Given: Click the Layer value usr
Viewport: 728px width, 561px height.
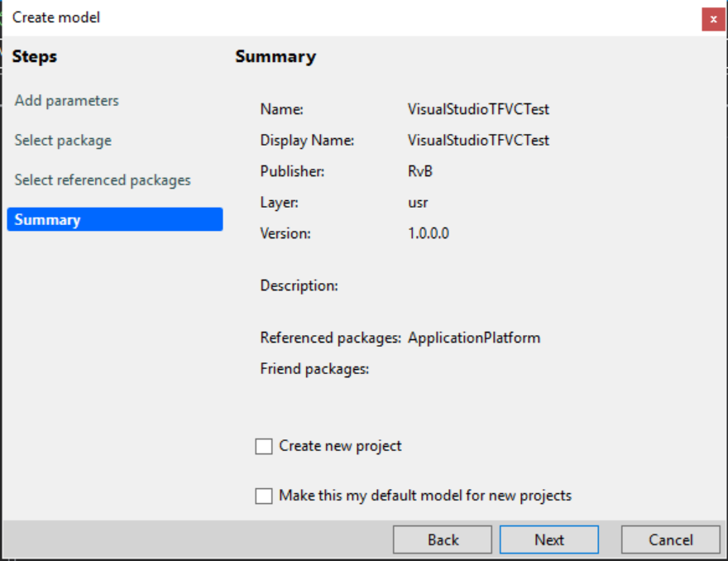Looking at the screenshot, I should pyautogui.click(x=418, y=203).
